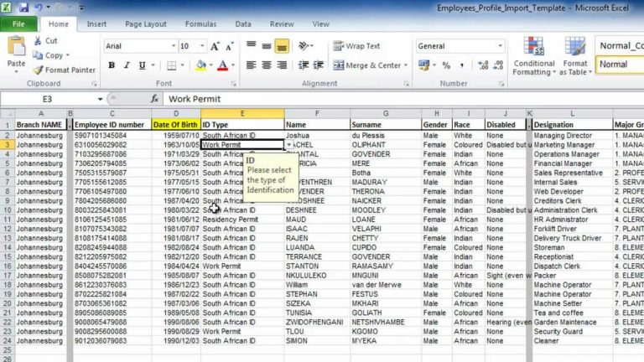The width and height of the screenshot is (644, 362).
Task: Toggle bold formatting in the Font group
Action: click(x=112, y=65)
